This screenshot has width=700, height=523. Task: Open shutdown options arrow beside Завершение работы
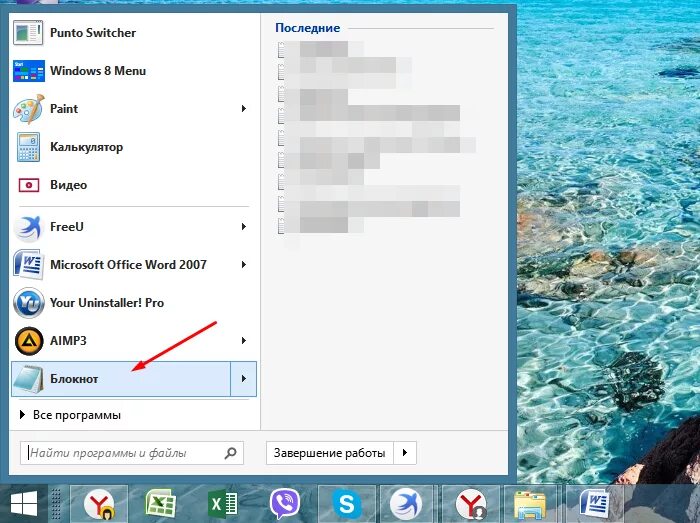pos(405,453)
